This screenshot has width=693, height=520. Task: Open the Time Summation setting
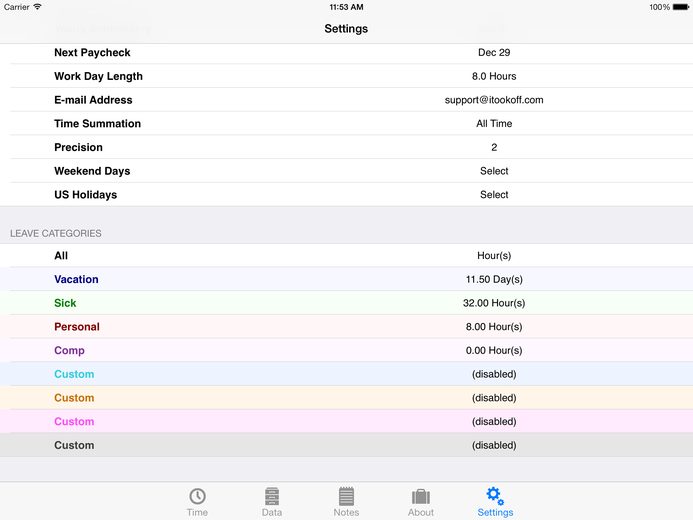click(x=346, y=124)
